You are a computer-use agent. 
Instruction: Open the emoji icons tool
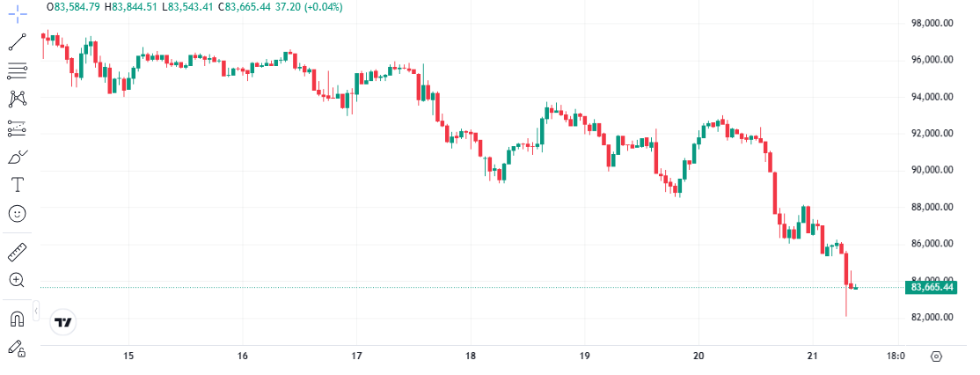(18, 214)
